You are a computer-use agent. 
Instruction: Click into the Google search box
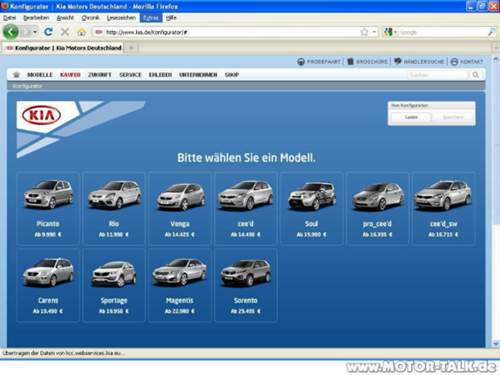(442, 32)
